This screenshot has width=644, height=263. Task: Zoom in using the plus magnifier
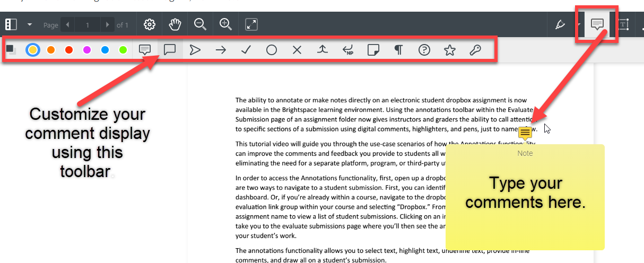[225, 24]
